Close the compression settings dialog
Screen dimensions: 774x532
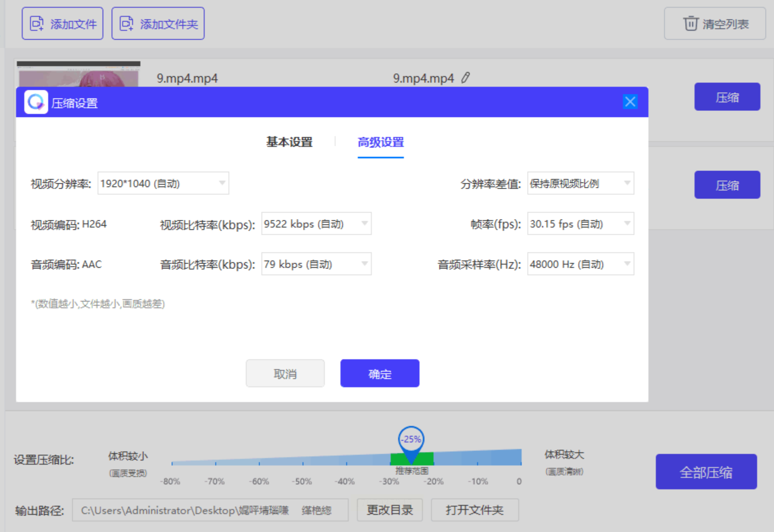[629, 102]
